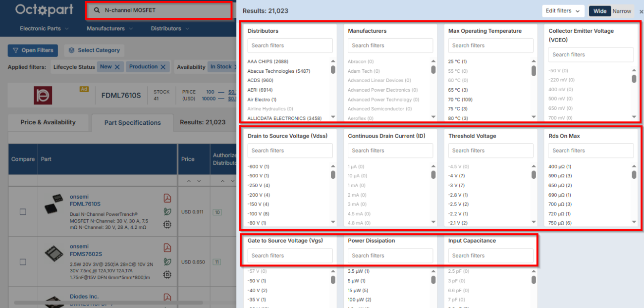
Task: Click the magnifier icon in the search bar
Action: pos(97,10)
